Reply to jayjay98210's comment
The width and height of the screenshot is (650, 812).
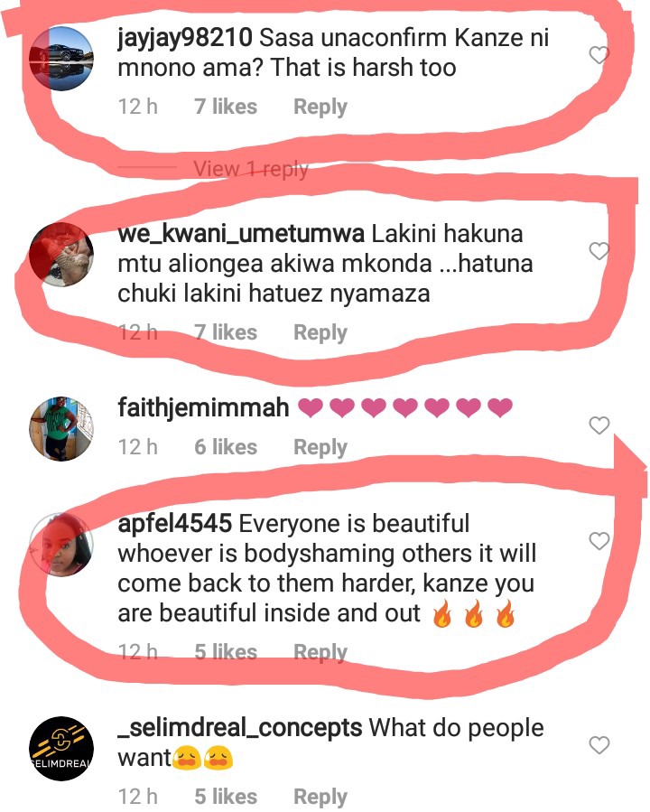[x=320, y=107]
